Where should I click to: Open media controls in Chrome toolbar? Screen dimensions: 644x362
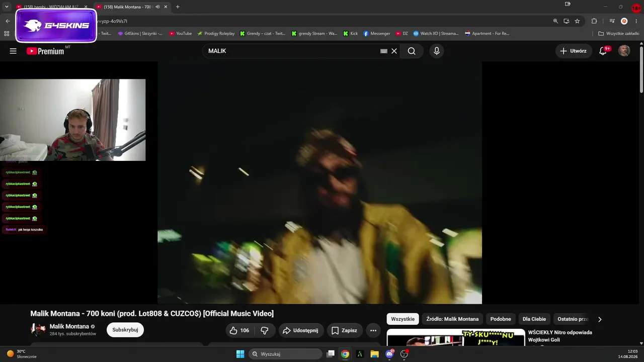click(x=612, y=21)
